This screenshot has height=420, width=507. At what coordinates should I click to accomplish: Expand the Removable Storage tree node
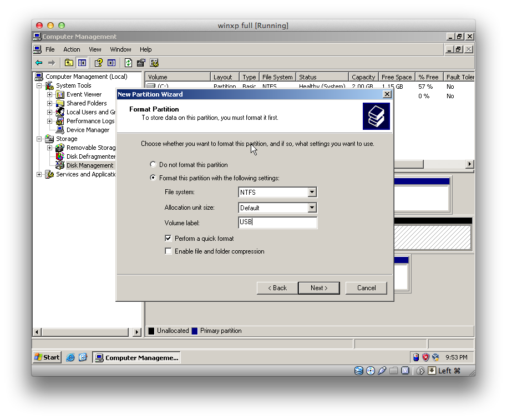tap(49, 148)
